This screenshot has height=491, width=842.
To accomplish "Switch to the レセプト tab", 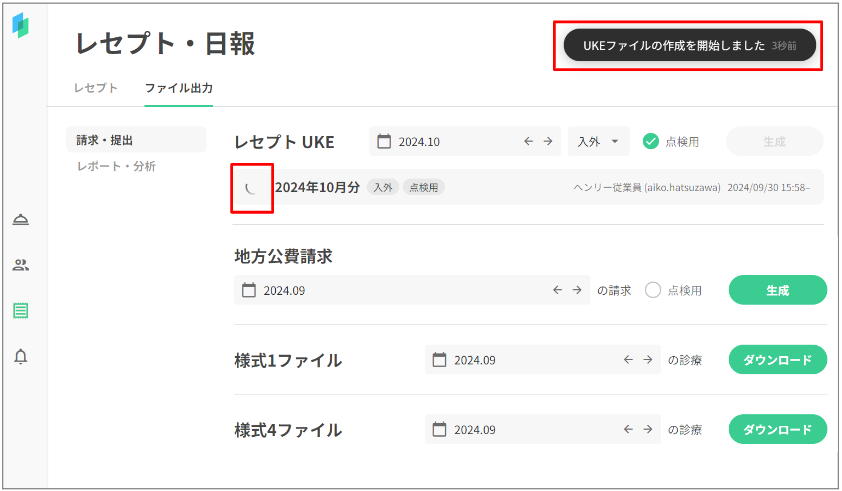I will click(x=96, y=88).
